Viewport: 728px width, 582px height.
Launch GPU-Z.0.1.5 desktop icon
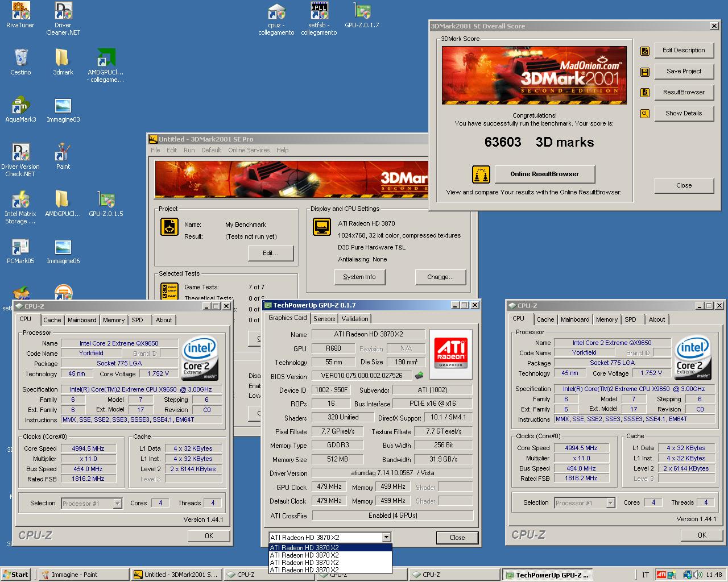[x=105, y=199]
